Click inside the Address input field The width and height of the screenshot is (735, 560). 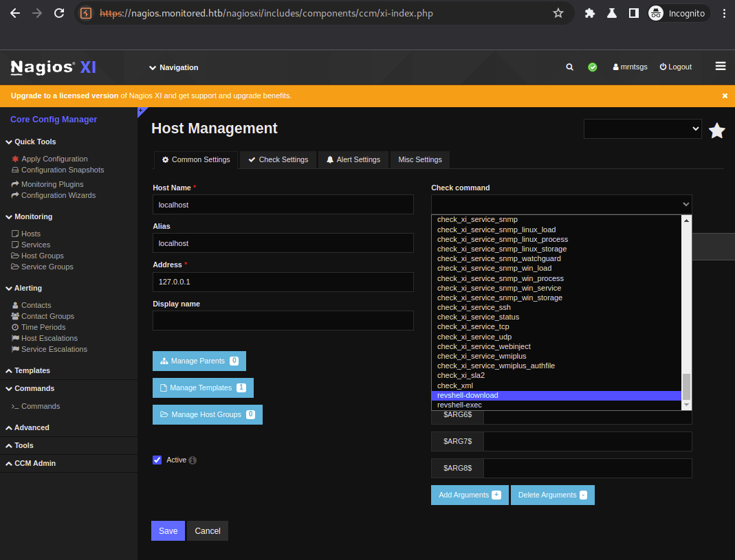click(283, 282)
